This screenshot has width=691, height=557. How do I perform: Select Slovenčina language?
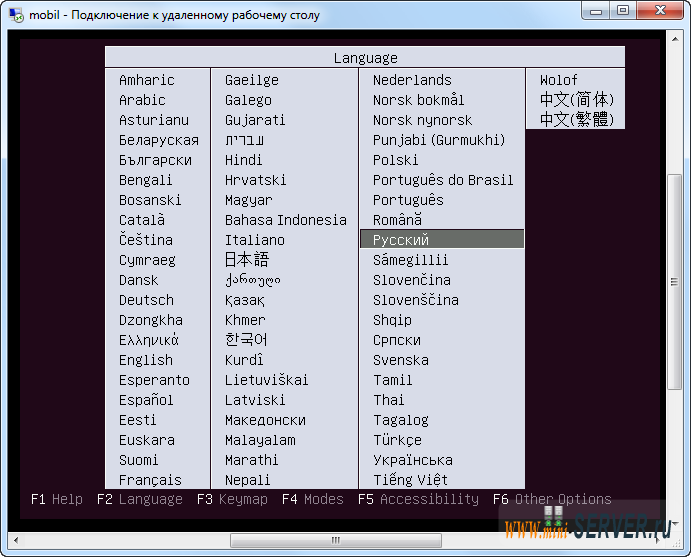(x=412, y=280)
